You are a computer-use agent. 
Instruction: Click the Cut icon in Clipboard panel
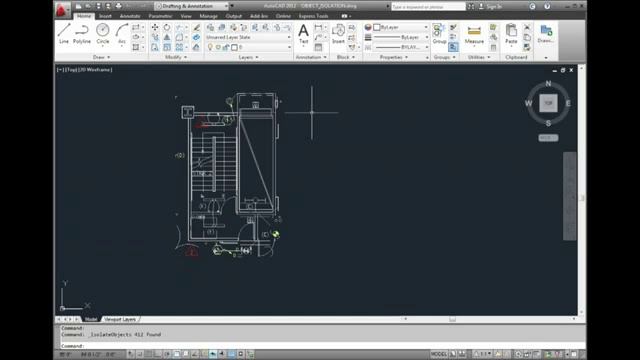(527, 27)
